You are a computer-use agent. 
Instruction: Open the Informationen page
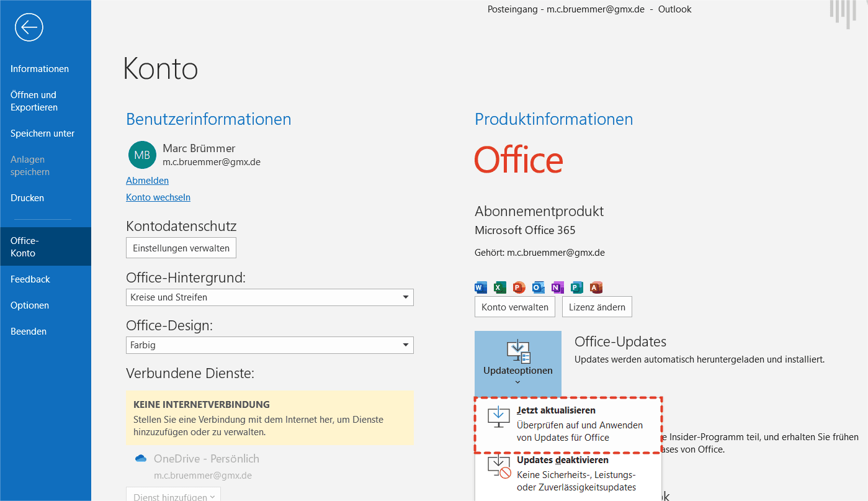coord(40,69)
